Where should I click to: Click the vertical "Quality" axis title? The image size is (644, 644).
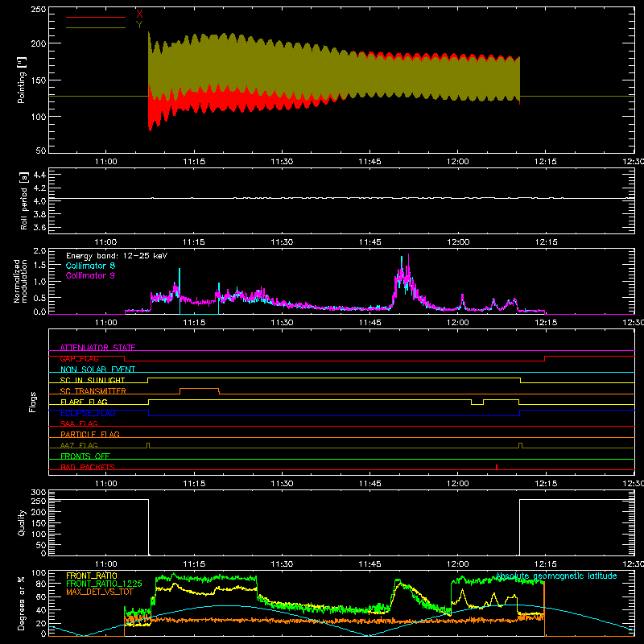click(x=22, y=523)
